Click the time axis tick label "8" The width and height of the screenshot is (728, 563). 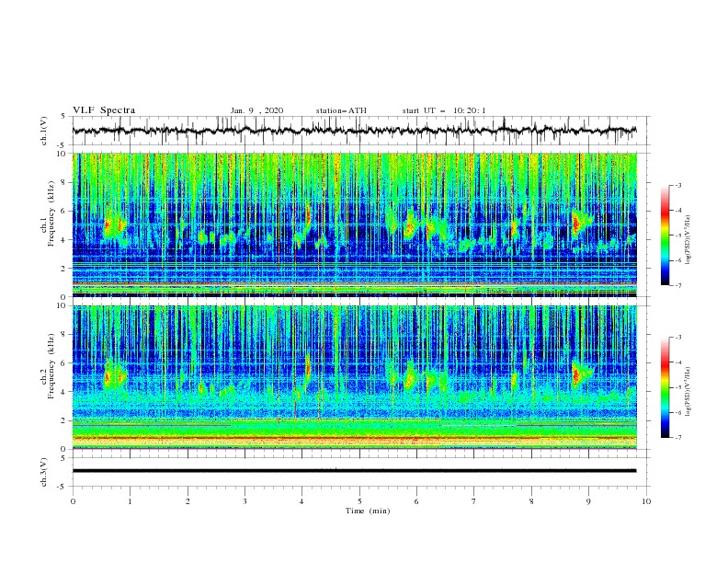(531, 501)
